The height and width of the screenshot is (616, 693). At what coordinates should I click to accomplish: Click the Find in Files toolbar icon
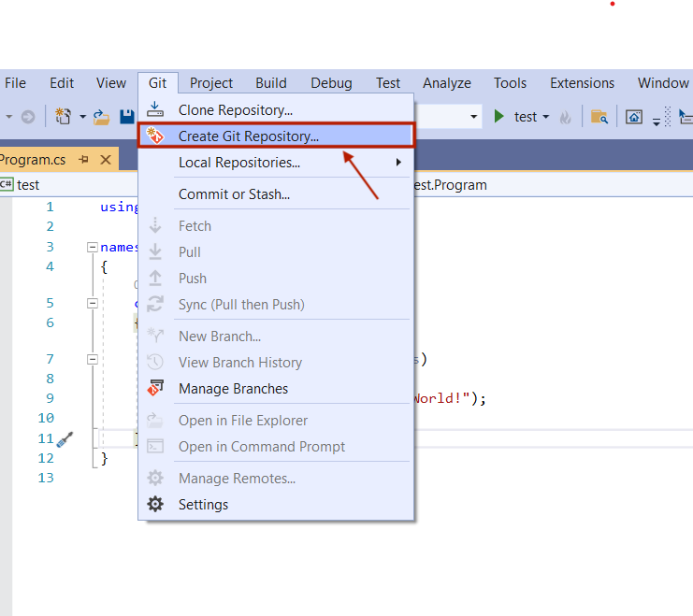599,117
